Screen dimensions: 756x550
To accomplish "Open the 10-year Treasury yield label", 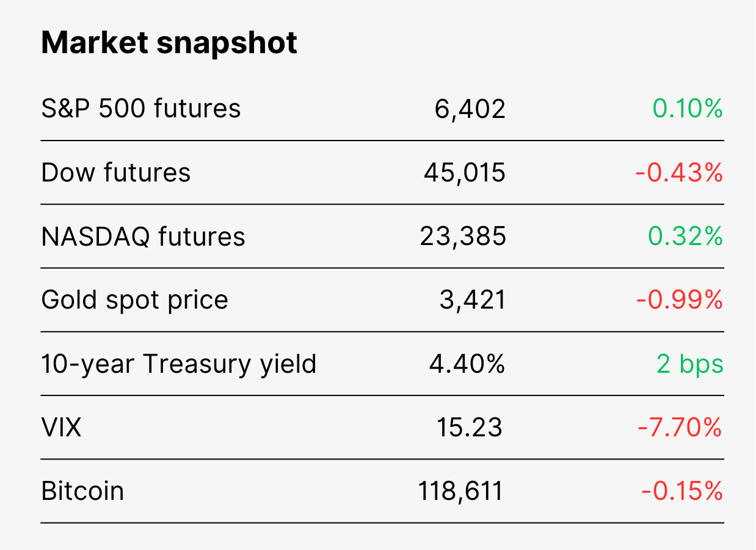I will (x=179, y=364).
